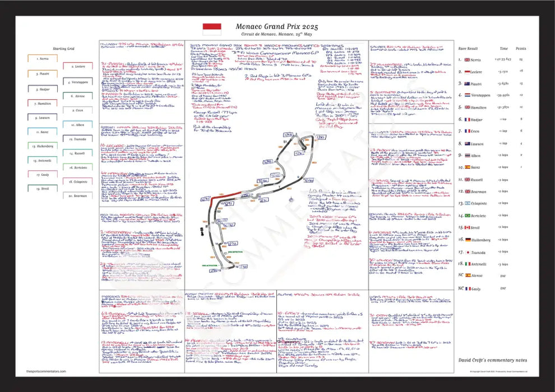The image size is (555, 392).
Task: Click the '1. Norris' starting grid box
Action: 42,58
